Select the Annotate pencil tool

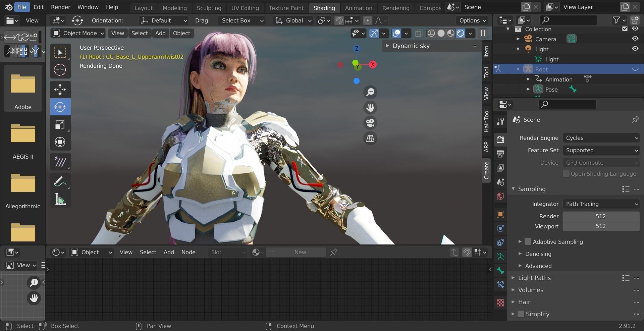point(60,181)
